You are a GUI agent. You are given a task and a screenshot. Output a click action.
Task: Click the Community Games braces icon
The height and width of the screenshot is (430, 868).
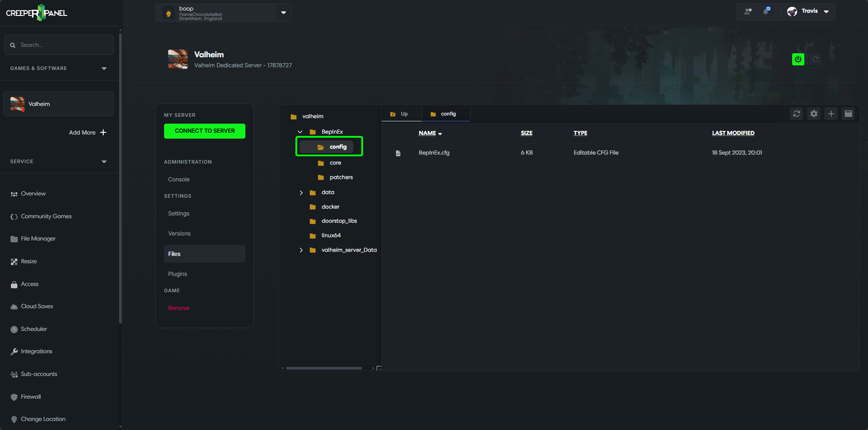(x=14, y=217)
